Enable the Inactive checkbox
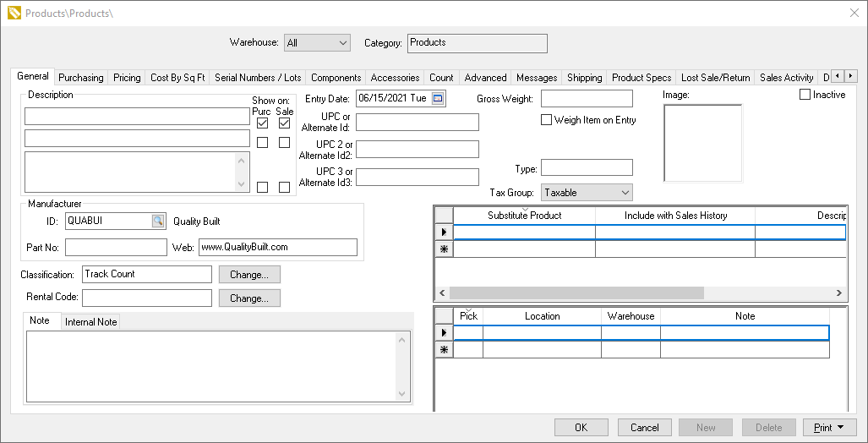Viewport: 868px width, 443px height. click(x=805, y=95)
